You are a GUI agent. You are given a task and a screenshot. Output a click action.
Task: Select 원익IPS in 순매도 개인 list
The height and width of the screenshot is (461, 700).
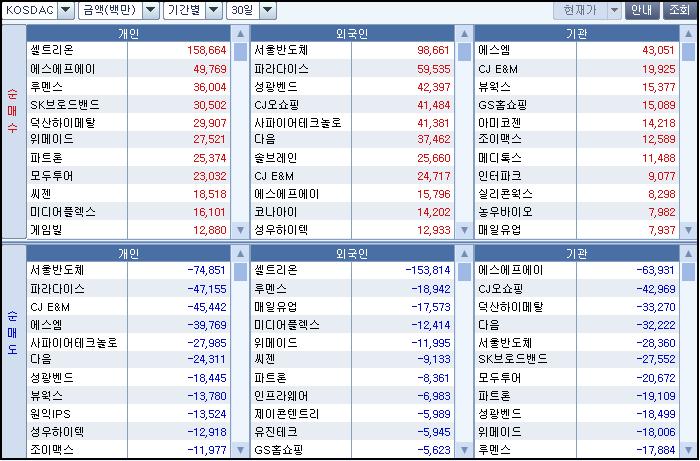(x=50, y=414)
